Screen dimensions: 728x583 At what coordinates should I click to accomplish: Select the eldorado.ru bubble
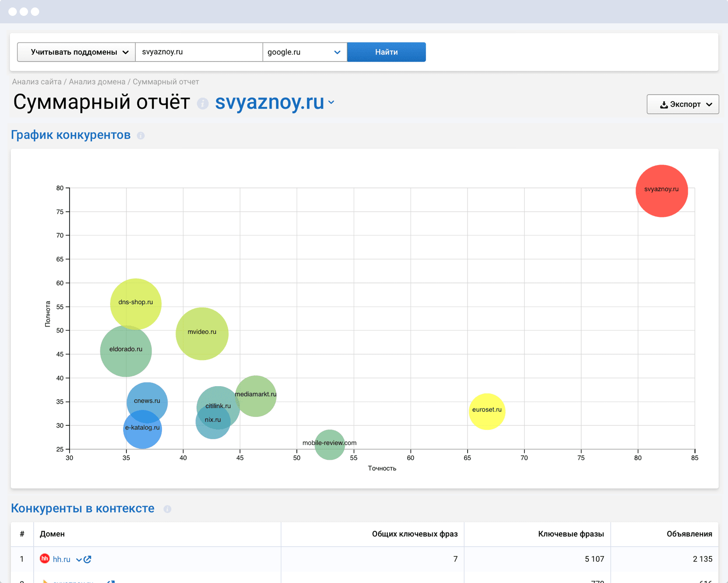click(126, 351)
